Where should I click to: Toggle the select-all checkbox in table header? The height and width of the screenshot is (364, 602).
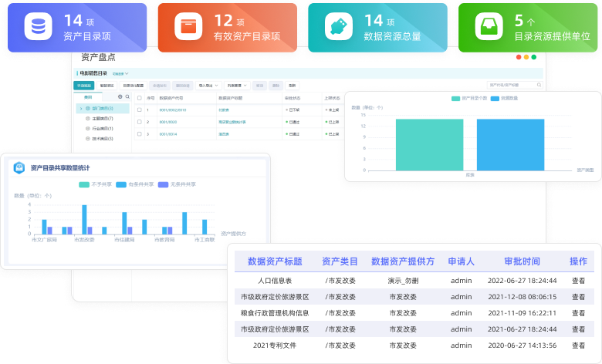(x=138, y=98)
